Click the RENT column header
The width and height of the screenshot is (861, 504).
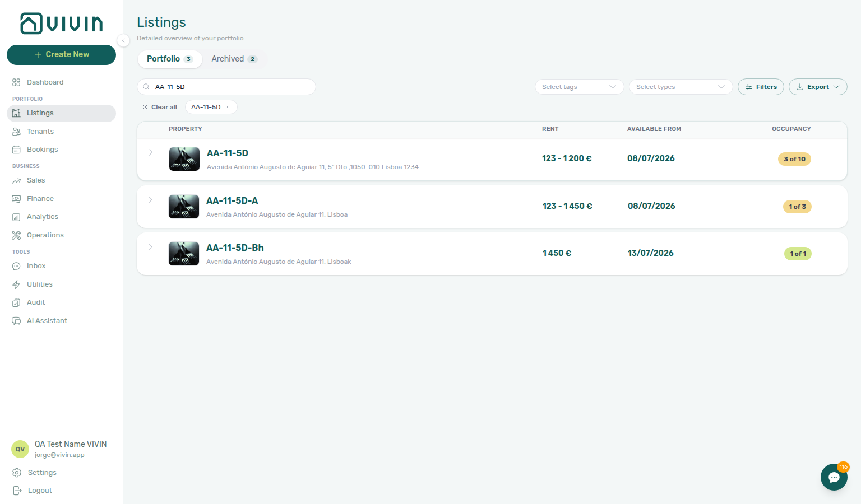[x=550, y=129]
